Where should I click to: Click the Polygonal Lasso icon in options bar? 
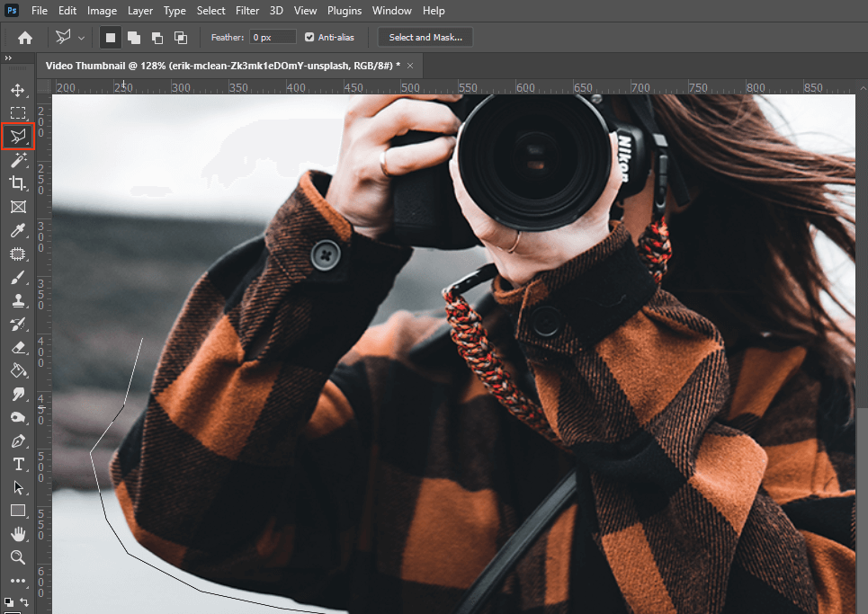[63, 37]
